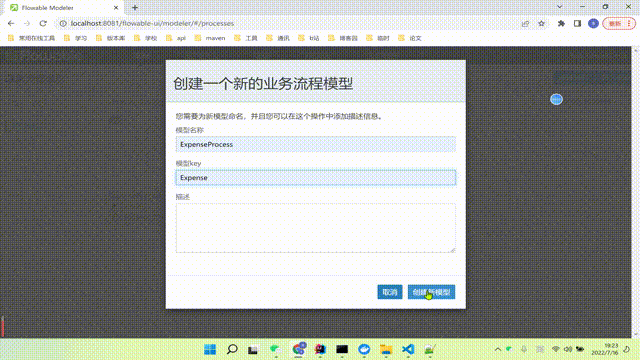Viewport: 640px width, 360px height.
Task: Open the Task View taskbar icon
Action: pos(253,349)
